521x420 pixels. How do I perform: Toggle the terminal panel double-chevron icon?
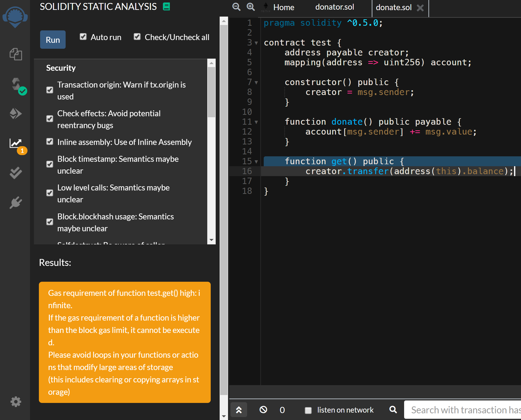tap(239, 410)
